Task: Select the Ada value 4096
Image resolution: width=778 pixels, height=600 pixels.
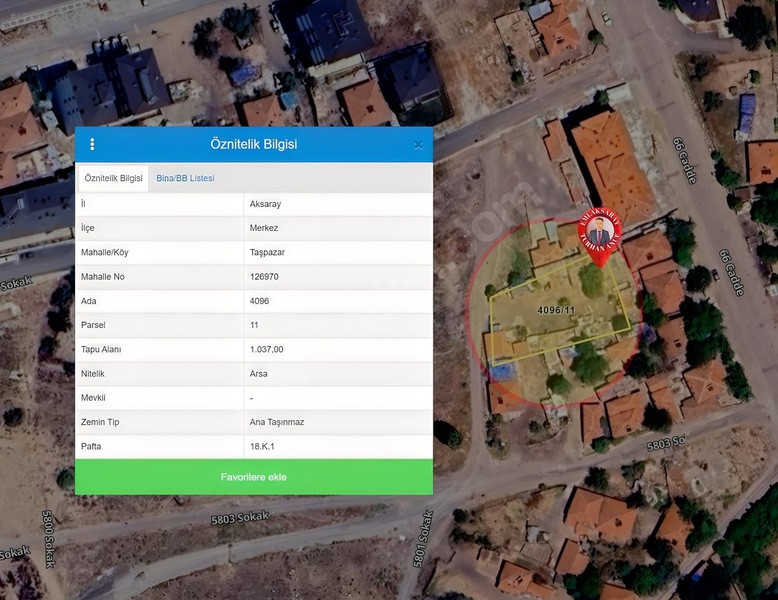Action: tap(259, 301)
